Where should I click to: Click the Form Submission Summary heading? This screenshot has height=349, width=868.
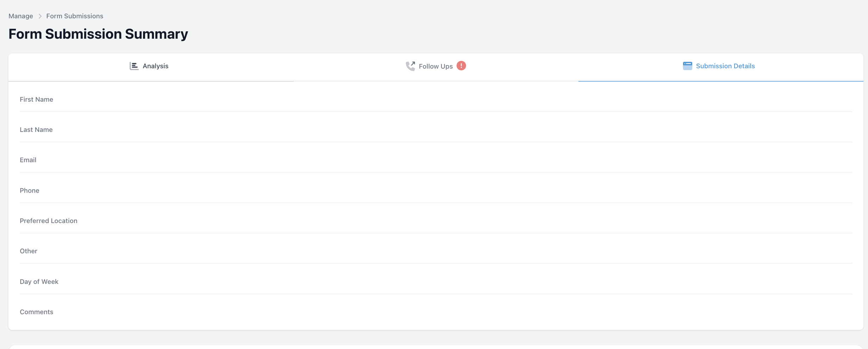98,34
